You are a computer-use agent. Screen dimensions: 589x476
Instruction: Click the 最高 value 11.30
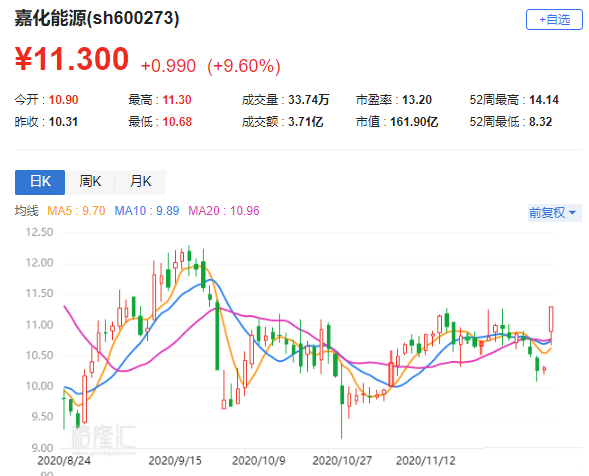[177, 100]
